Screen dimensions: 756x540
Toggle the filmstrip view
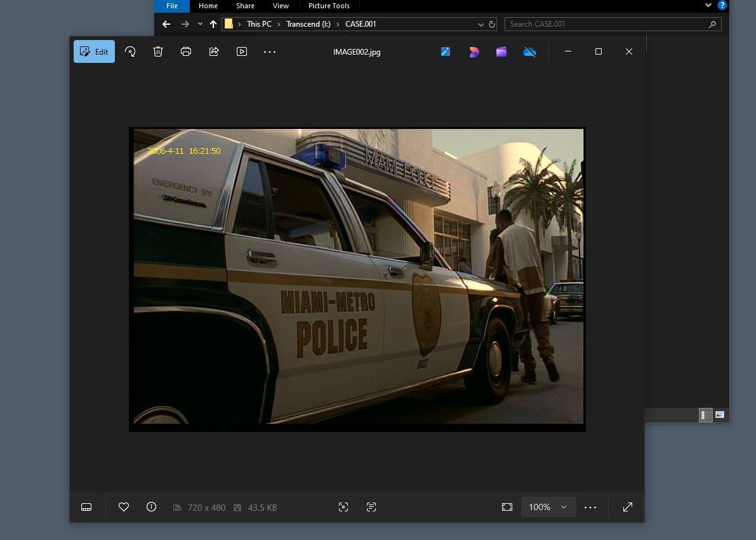[86, 507]
